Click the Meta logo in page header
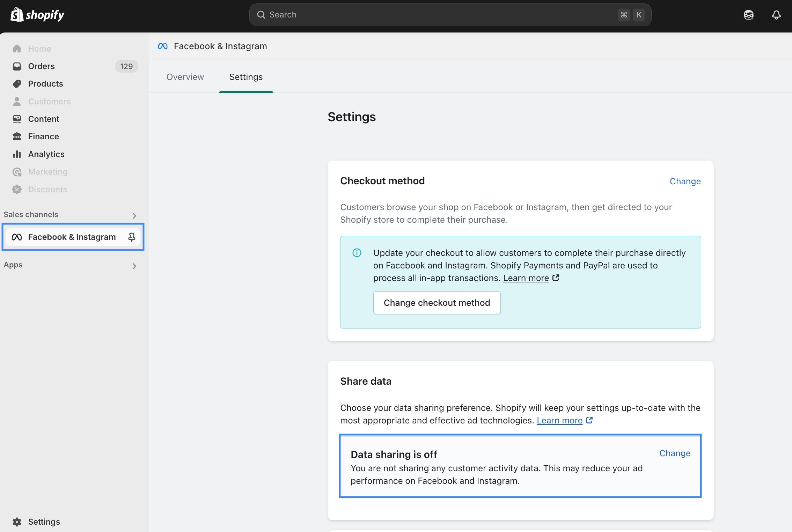This screenshot has width=792, height=532. click(x=163, y=46)
